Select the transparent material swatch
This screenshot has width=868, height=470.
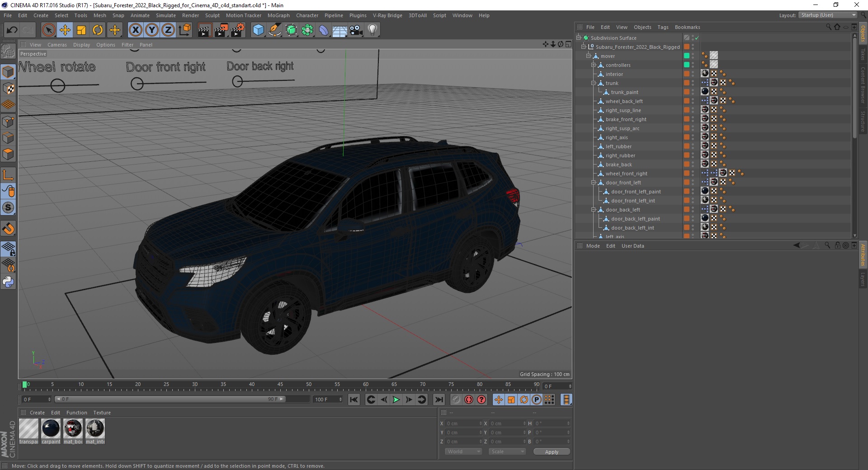28,432
